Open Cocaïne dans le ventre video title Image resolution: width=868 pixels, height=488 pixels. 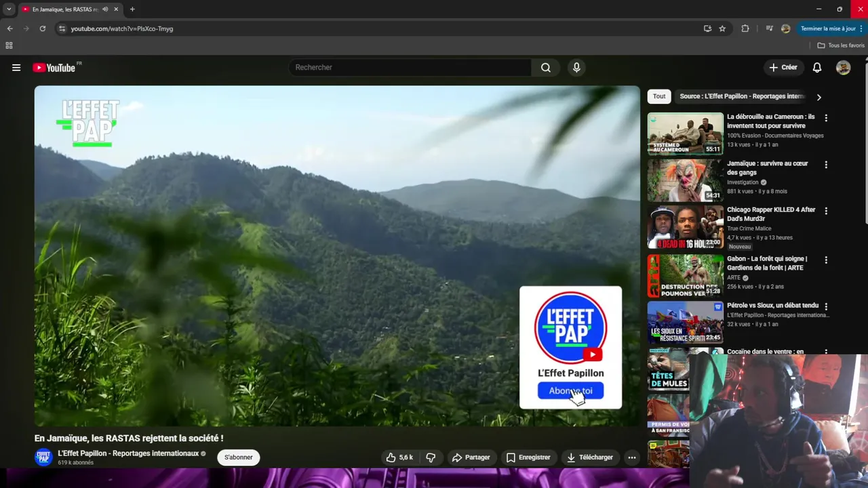[x=765, y=352]
